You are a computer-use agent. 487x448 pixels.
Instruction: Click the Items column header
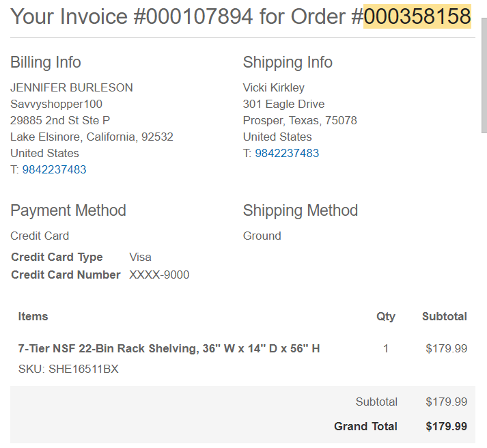pyautogui.click(x=33, y=316)
